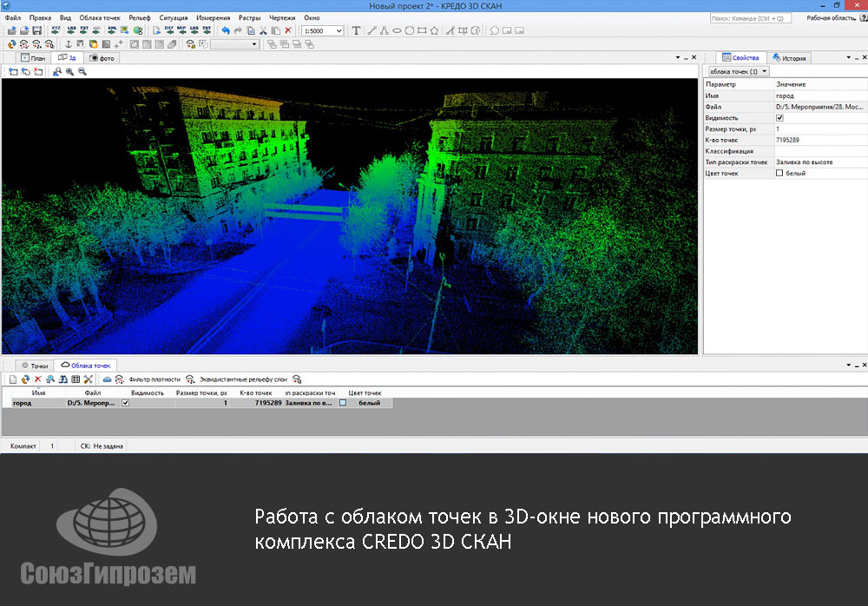
Task: Click the Cut scissors icon
Action: pos(264,30)
